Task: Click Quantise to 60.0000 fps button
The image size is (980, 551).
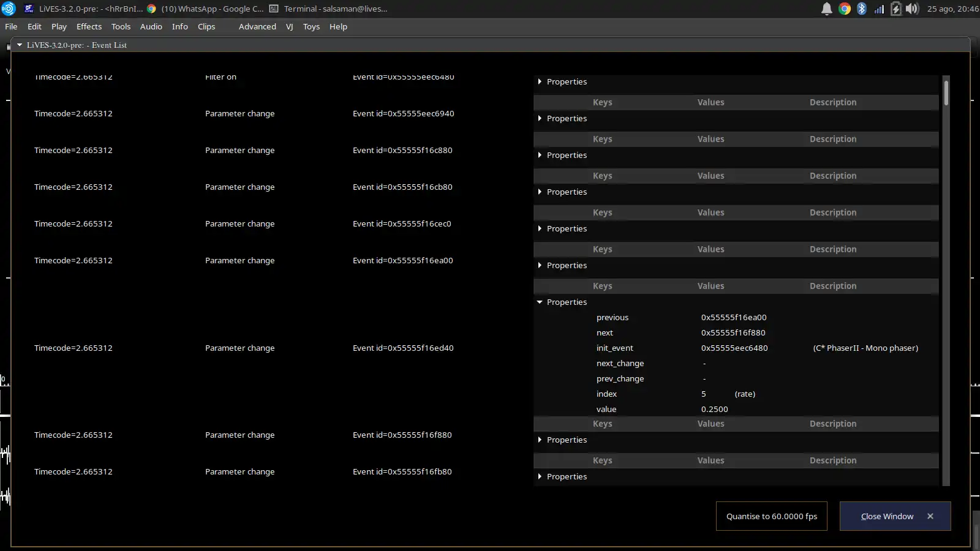Action: pos(771,516)
